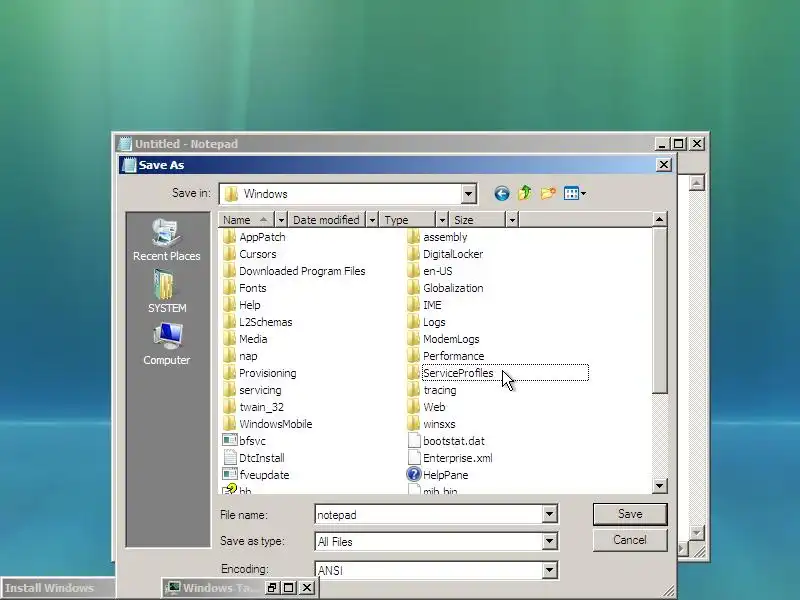
Task: Select the nap folder
Action: [240, 356]
